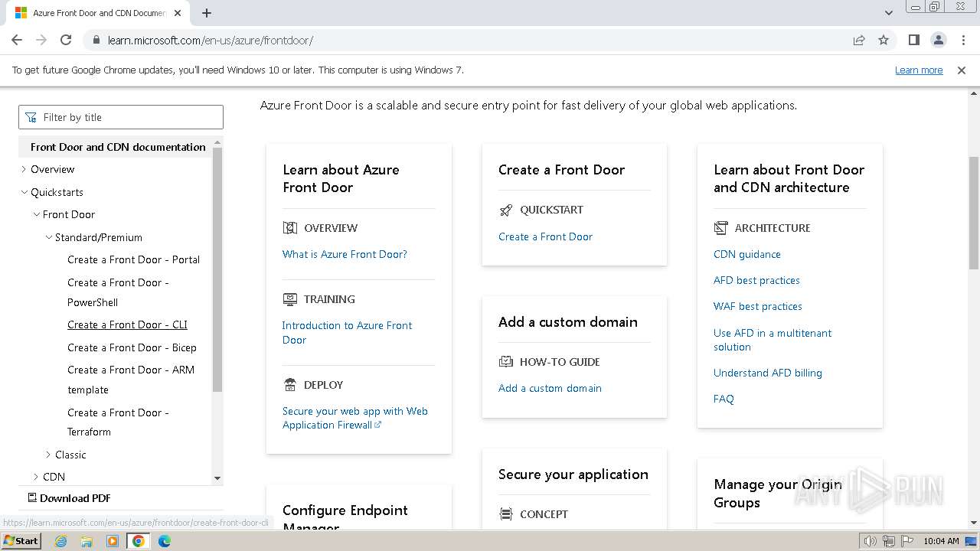Open Secure your web app with WAF link

tap(355, 418)
